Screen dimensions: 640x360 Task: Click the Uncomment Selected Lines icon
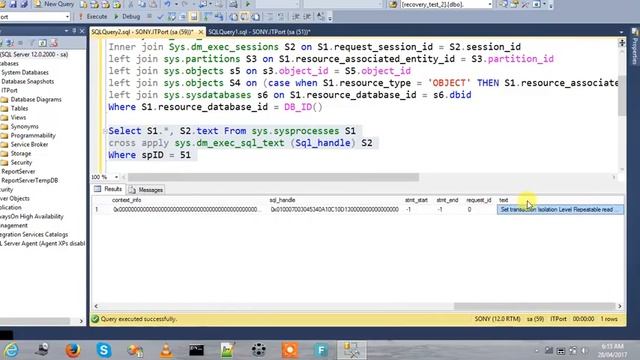281,17
